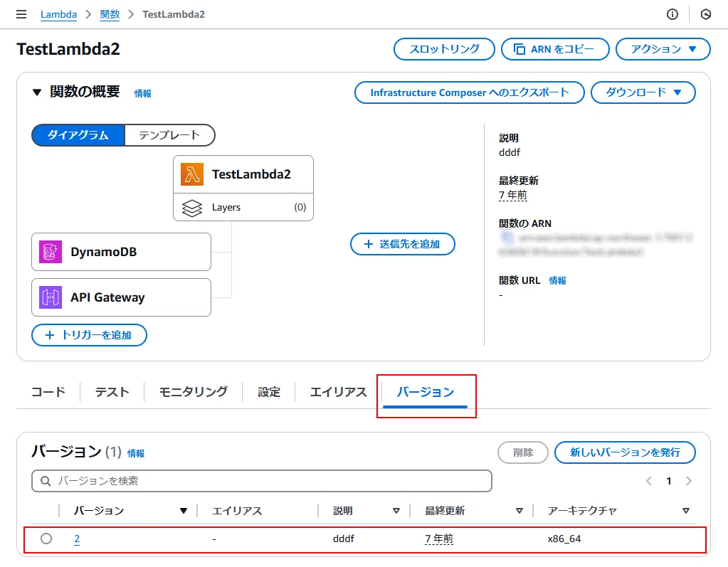Go to Lambda breadcrumb link
Screen dimensions: 728x567
[x=58, y=14]
